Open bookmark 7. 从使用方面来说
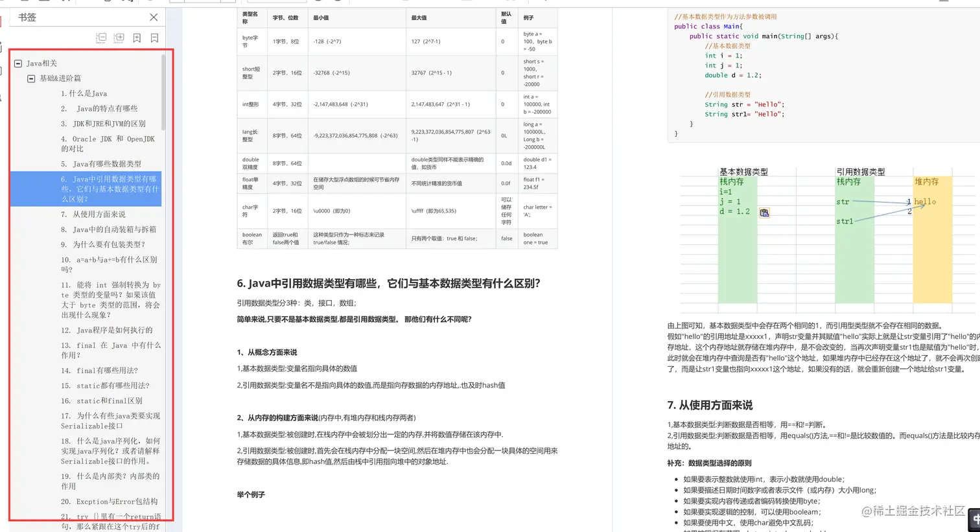 93,214
